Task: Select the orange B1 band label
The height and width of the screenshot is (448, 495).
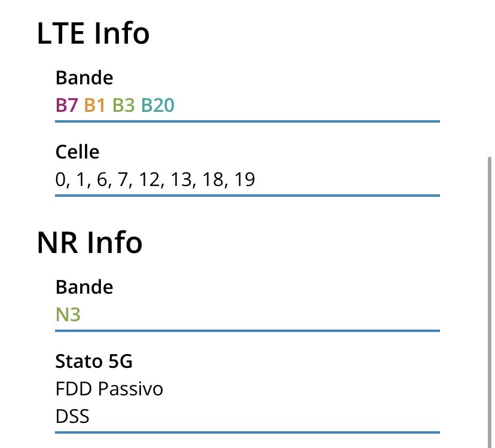Action: (x=94, y=105)
